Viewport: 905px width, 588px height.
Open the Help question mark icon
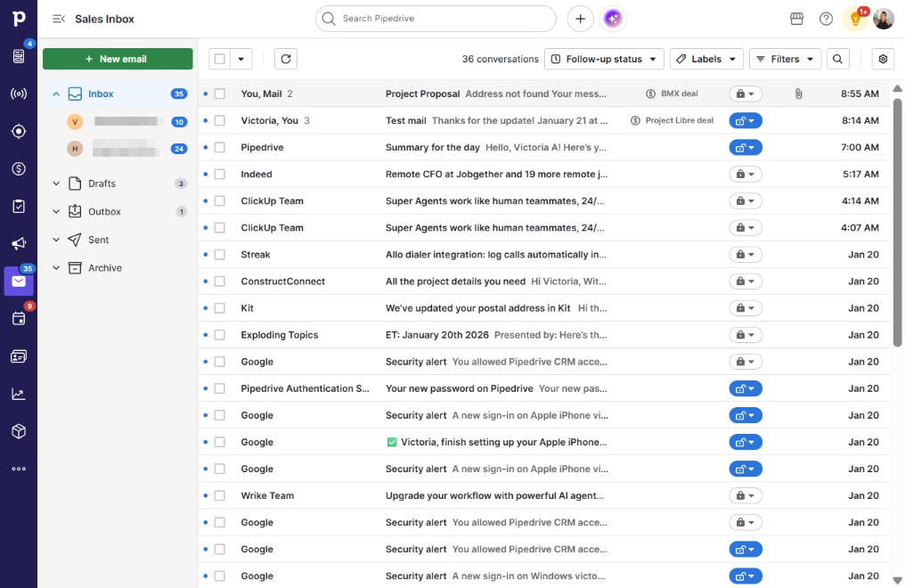tap(826, 19)
